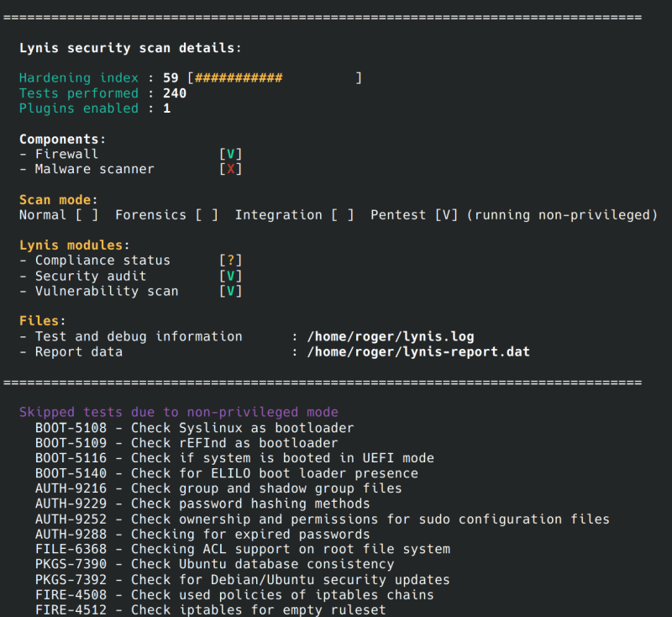Click the FIRE-4512 iptables empty ruleset line
Screen dimensions: 672x617
pyautogui.click(x=210, y=609)
